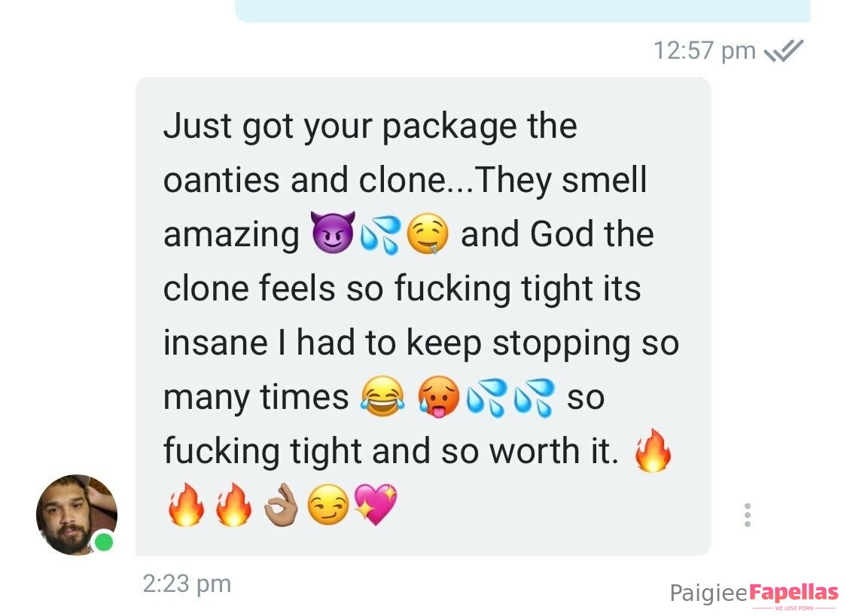847x616 pixels.
Task: Tap the sweat droplets emoji beside devil
Action: pyautogui.click(x=380, y=234)
